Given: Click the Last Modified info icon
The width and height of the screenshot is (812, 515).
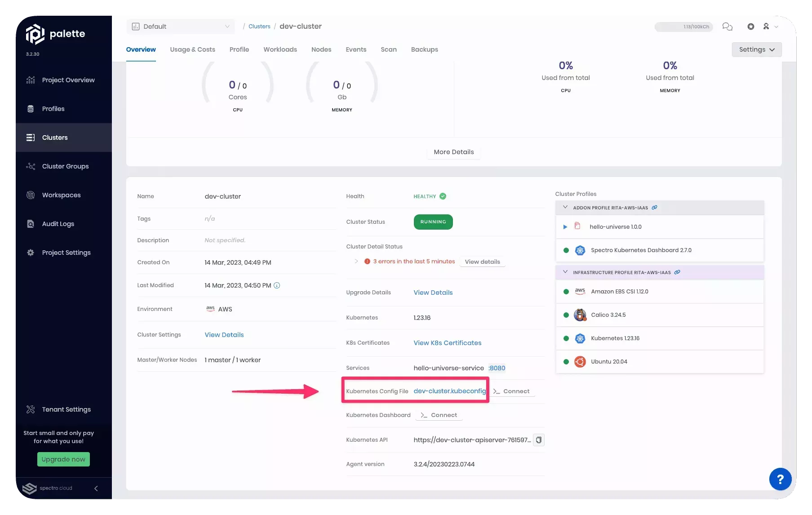Looking at the screenshot, I should point(277,285).
